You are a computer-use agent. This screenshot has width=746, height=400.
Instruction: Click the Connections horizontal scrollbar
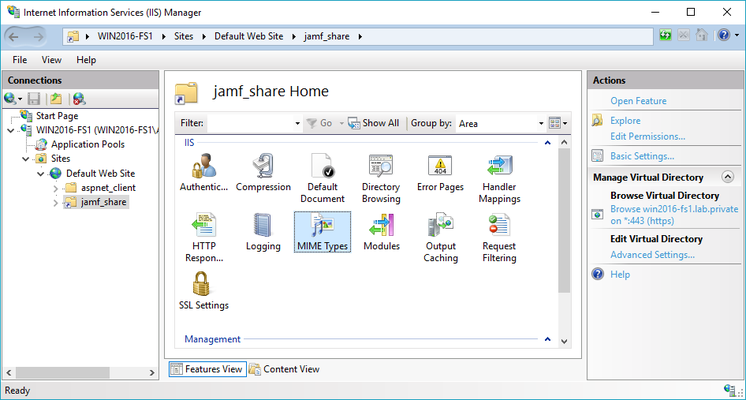pos(64,372)
